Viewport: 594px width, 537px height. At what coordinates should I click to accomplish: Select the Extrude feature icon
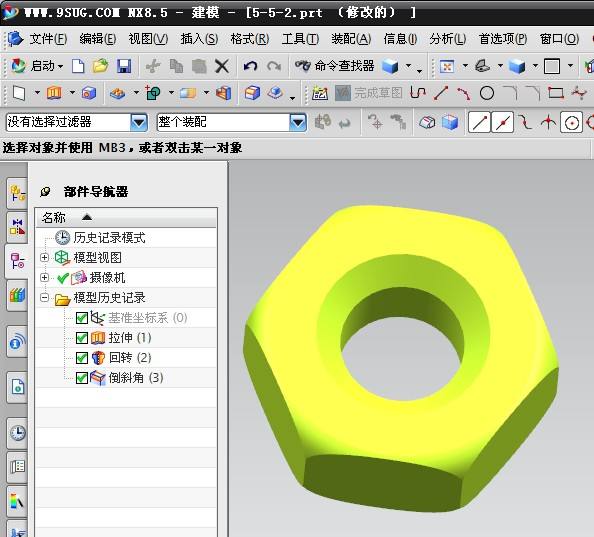(x=54, y=93)
